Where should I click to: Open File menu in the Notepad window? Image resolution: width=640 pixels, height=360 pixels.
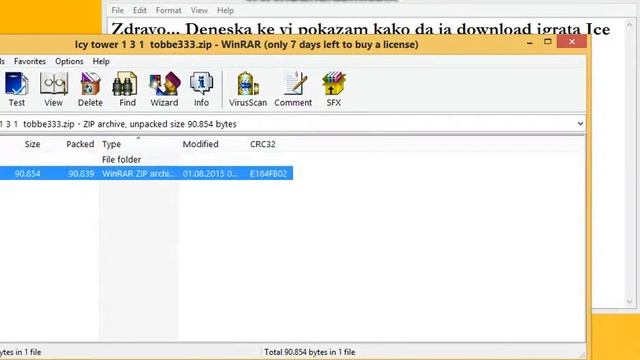click(x=118, y=11)
